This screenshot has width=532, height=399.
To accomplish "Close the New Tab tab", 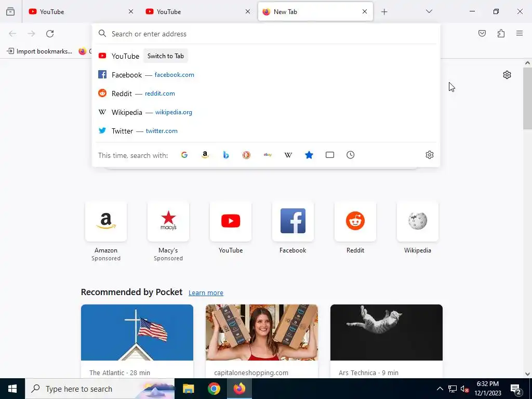I will [x=365, y=11].
